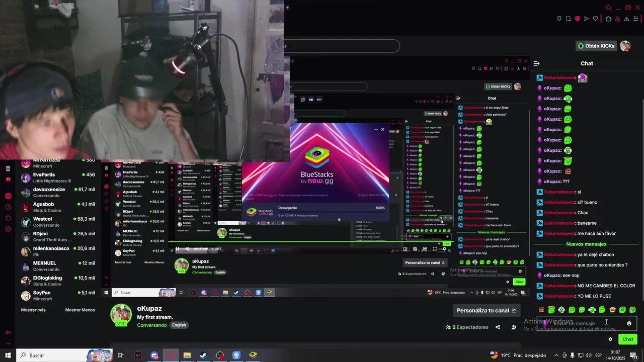The height and width of the screenshot is (362, 644).
Task: Click the 2 Espectadores viewer count
Action: [x=467, y=327]
